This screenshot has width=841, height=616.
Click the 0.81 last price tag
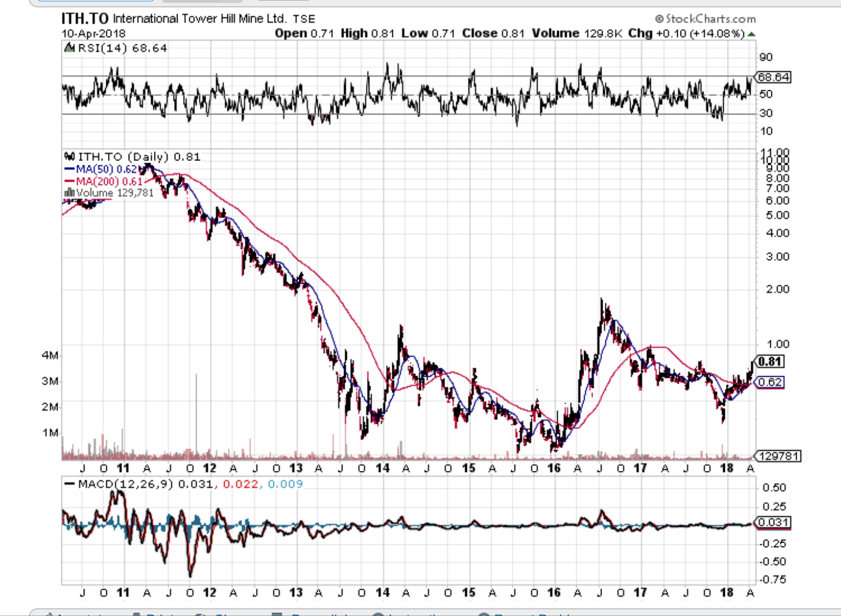tap(770, 361)
